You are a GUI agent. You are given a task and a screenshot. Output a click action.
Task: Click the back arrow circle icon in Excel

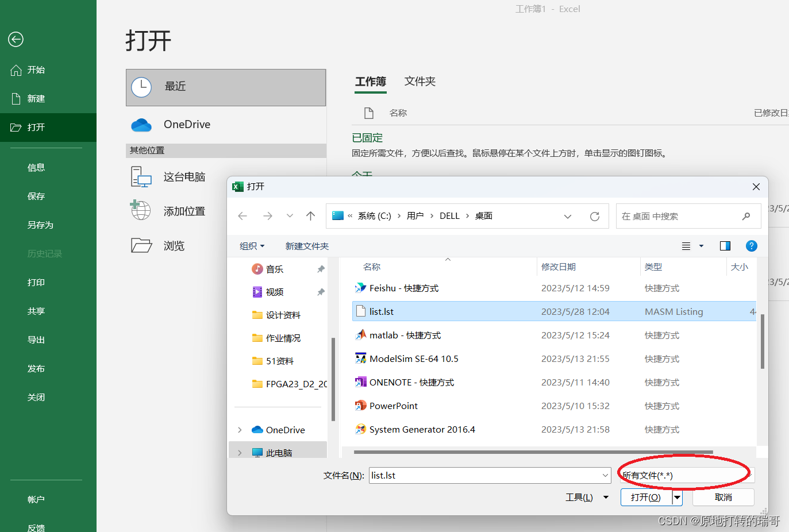click(x=16, y=39)
